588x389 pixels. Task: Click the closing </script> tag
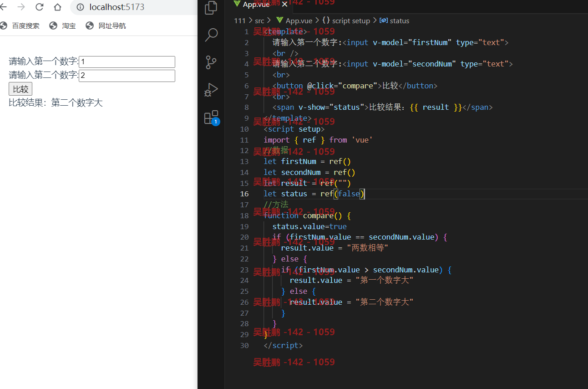[283, 346]
